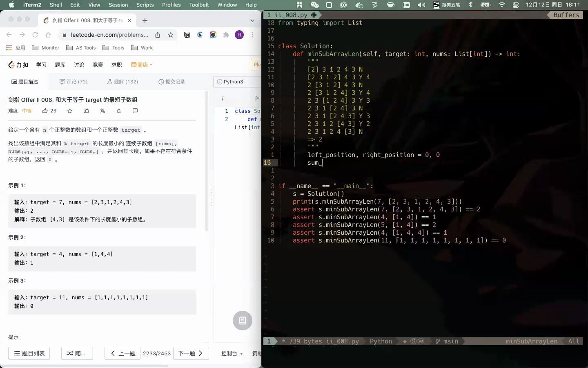Screen dimensions: 588x368
Task: Click the 题目列表 problem list button
Action: pos(29,353)
